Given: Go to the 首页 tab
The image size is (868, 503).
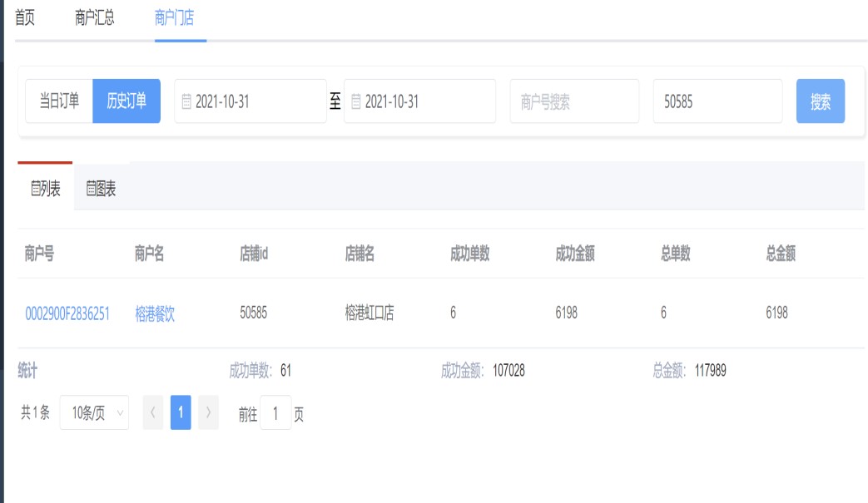Looking at the screenshot, I should pyautogui.click(x=25, y=18).
